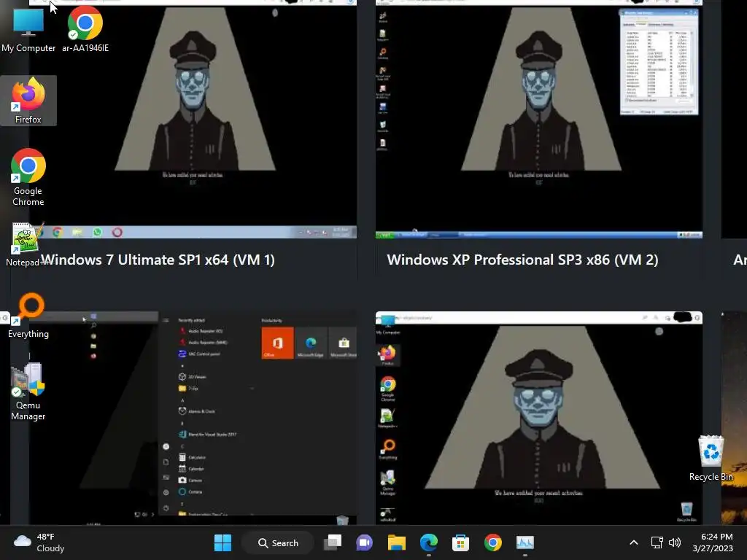Open the ar-AA1946IE Chrome shortcut
Screen dimensions: 747x560
pyautogui.click(x=85, y=29)
